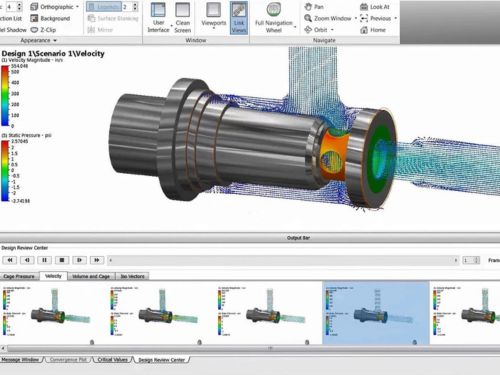Click the Orthographic projection icon

coord(34,7)
